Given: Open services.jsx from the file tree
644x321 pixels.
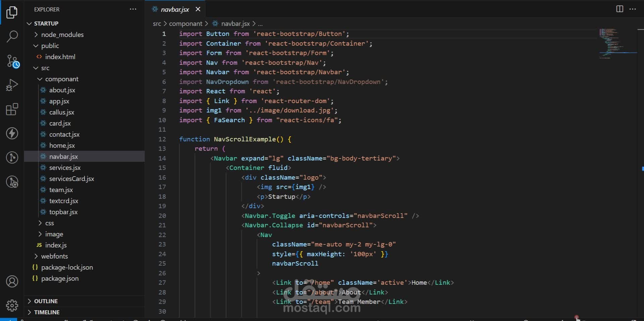Looking at the screenshot, I should click(x=65, y=168).
